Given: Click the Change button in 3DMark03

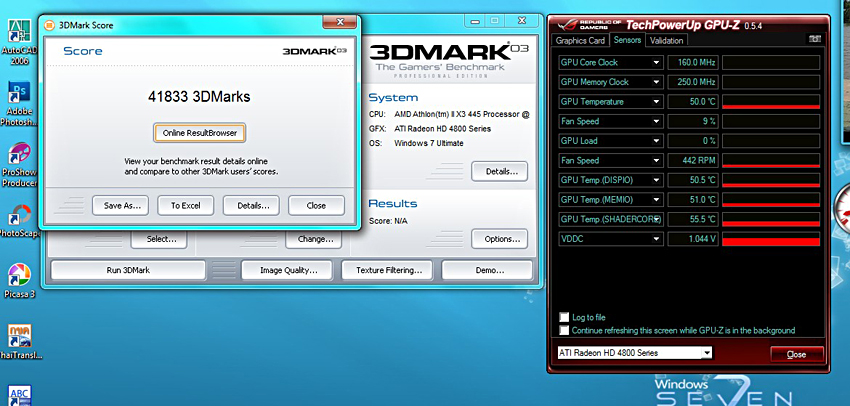Looking at the screenshot, I should [x=315, y=239].
